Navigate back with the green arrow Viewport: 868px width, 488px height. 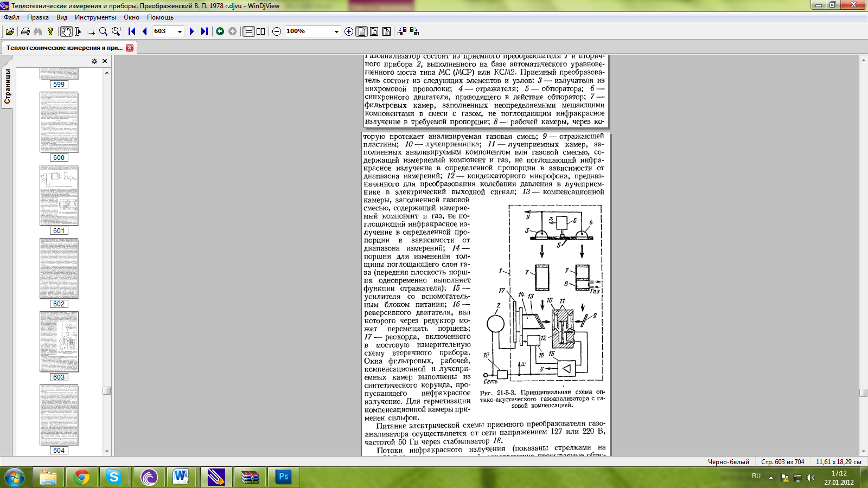coord(220,31)
